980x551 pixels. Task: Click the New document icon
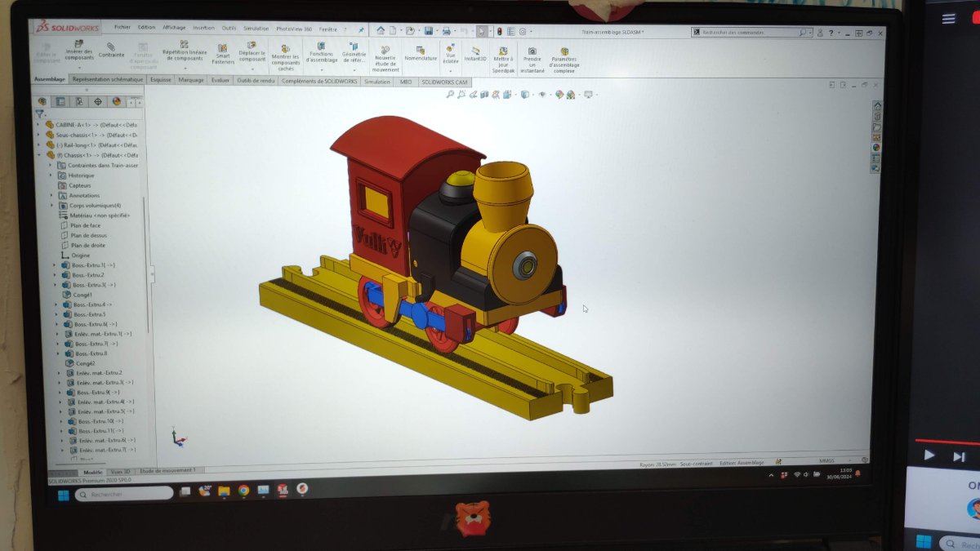(x=393, y=30)
